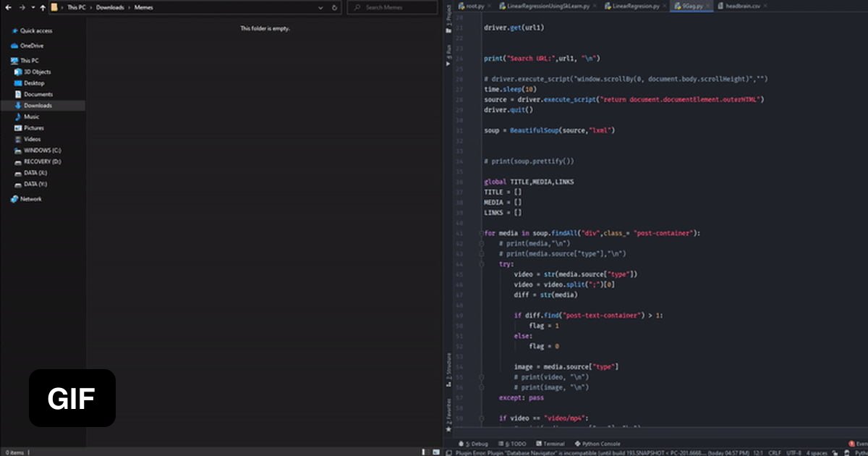Open the Debug tool window
Viewport: 868px width, 456px height.
[476, 444]
